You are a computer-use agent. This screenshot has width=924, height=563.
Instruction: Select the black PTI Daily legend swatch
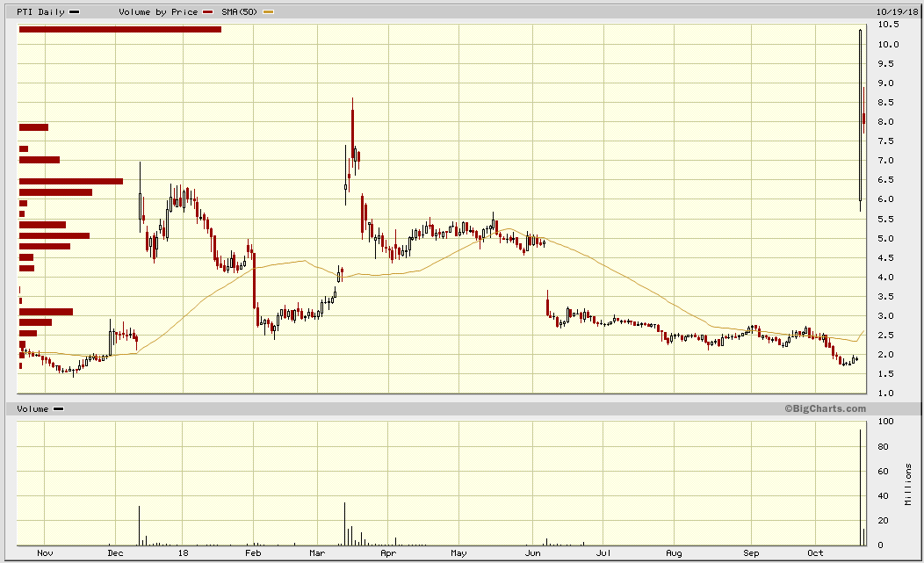pyautogui.click(x=75, y=11)
